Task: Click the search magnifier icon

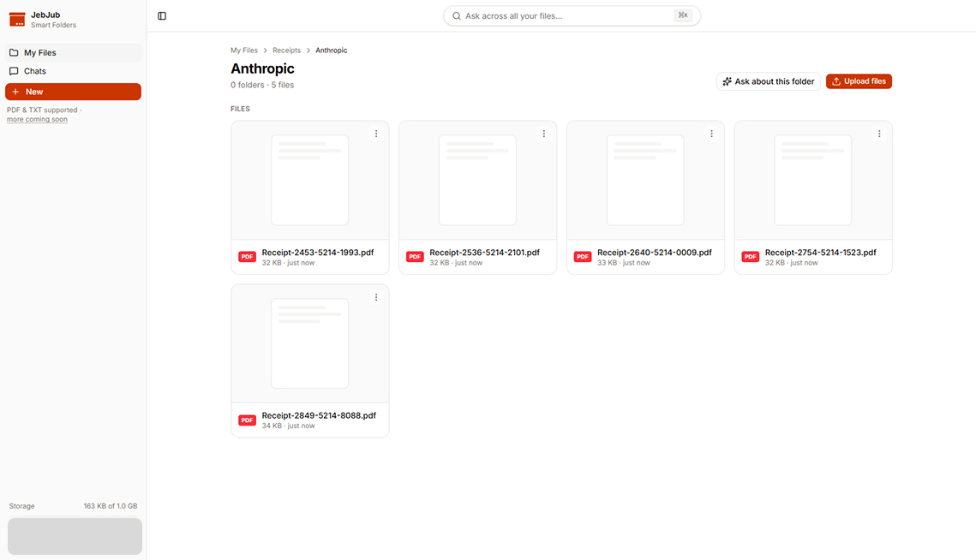Action: tap(456, 16)
